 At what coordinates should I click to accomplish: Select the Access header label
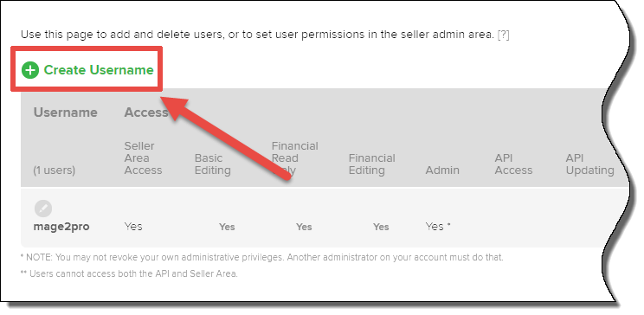(146, 112)
